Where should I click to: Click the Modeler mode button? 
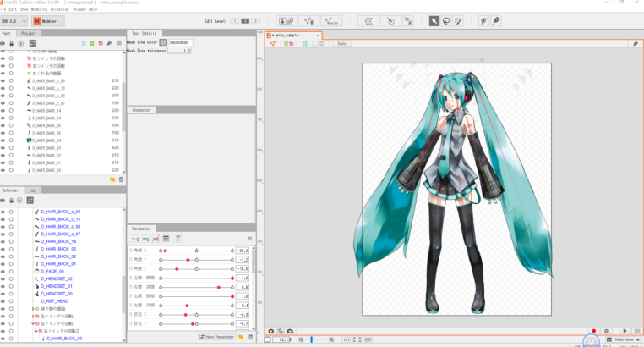(47, 21)
